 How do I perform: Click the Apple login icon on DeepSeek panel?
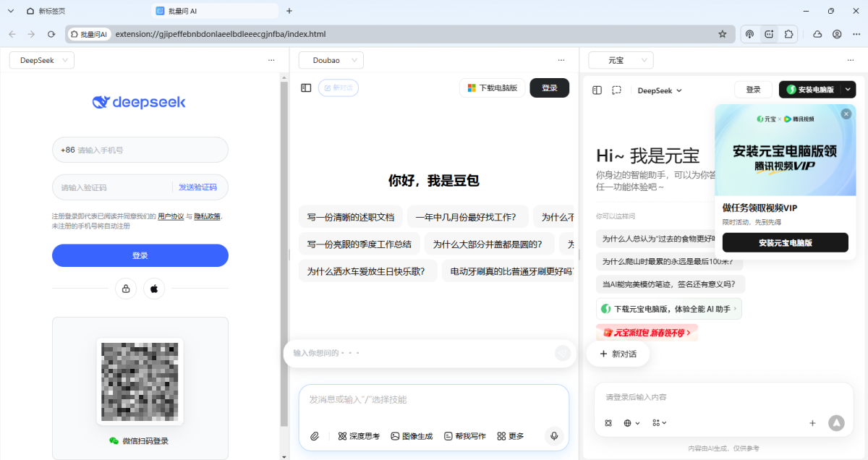tap(153, 288)
